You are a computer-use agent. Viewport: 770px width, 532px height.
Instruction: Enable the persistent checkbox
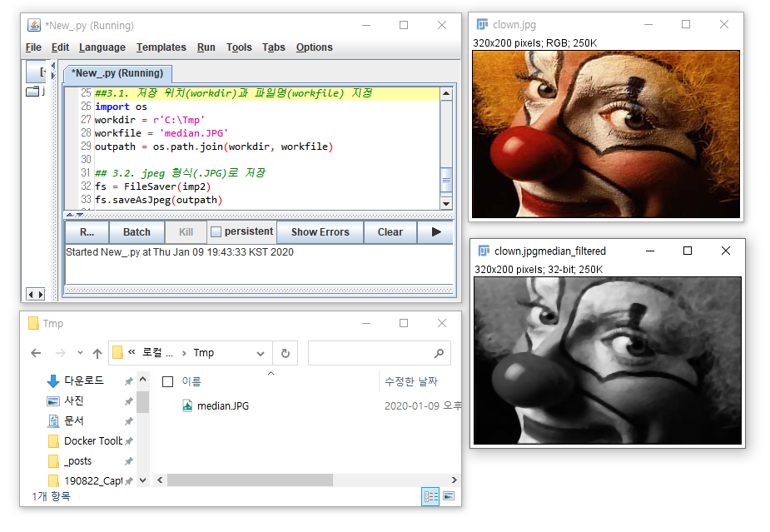pyautogui.click(x=216, y=232)
